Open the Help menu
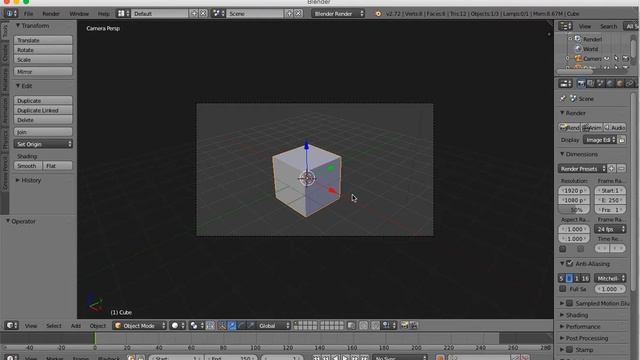640x360 pixels. (x=104, y=13)
